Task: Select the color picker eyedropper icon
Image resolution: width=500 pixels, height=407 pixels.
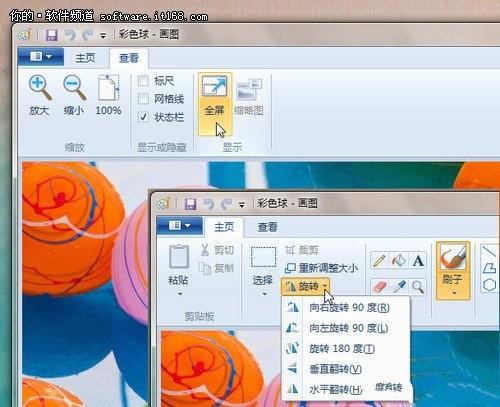Action: 399,286
